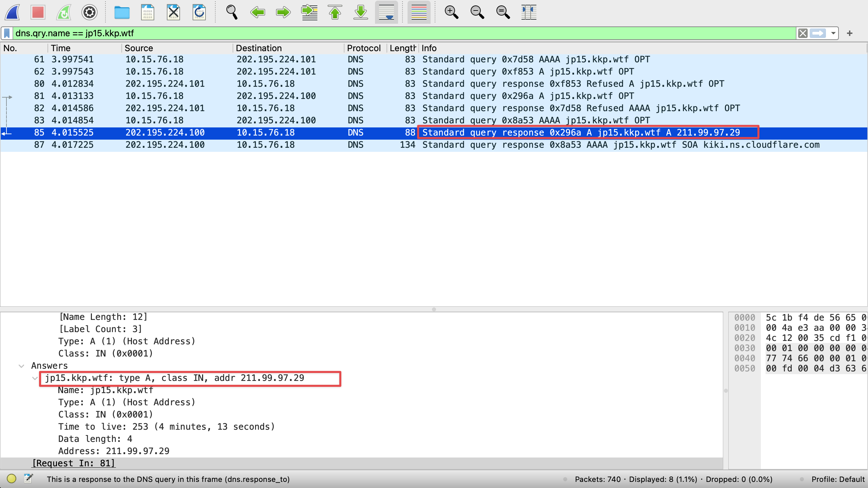This screenshot has height=488, width=868.
Task: Select packet 81 query 0x296a
Action: pyautogui.click(x=434, y=96)
